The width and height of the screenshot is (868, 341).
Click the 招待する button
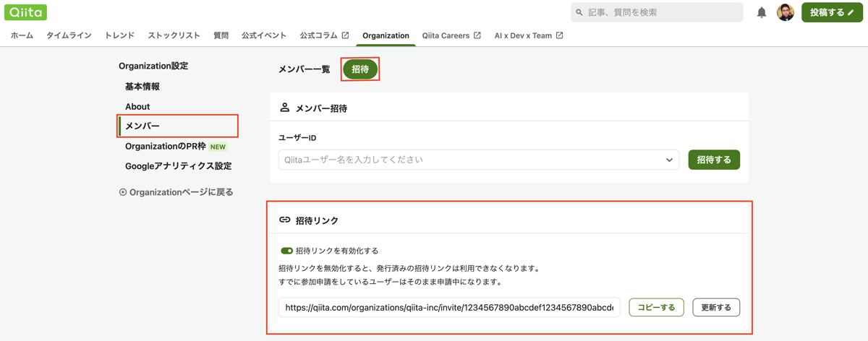tap(714, 160)
